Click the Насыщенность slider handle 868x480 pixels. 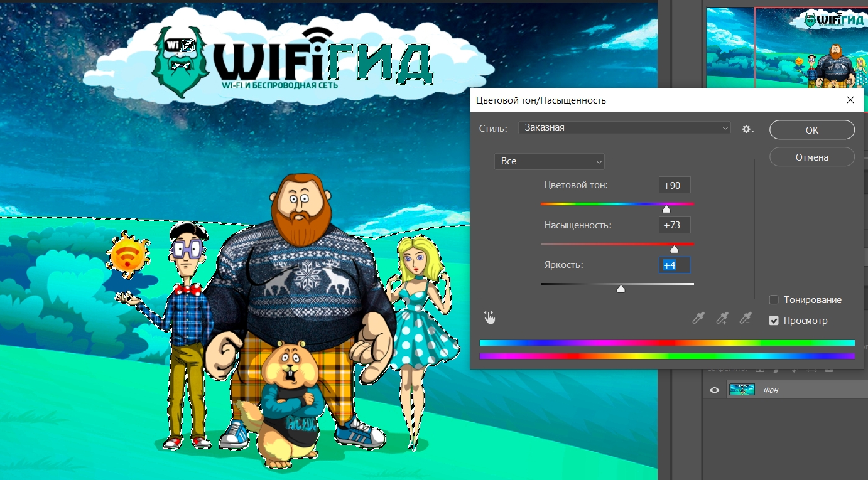(x=675, y=249)
